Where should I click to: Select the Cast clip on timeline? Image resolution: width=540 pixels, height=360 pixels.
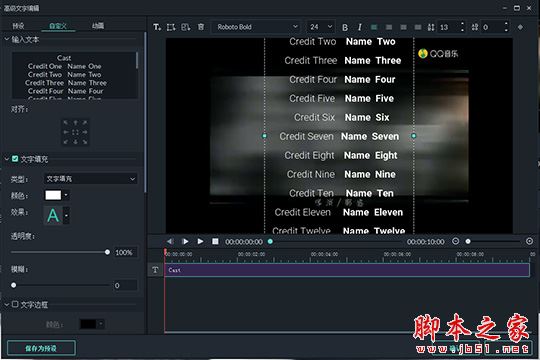point(347,270)
